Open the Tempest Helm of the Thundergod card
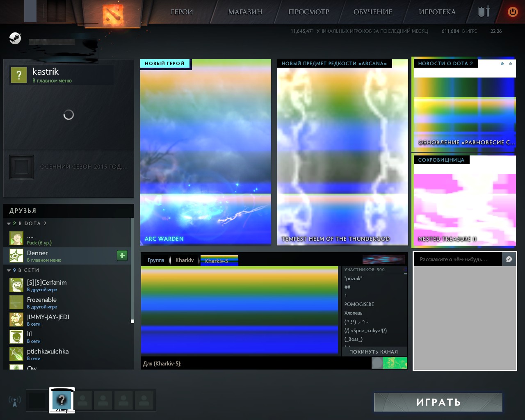Viewport: 525px width, 420px height. coord(342,152)
